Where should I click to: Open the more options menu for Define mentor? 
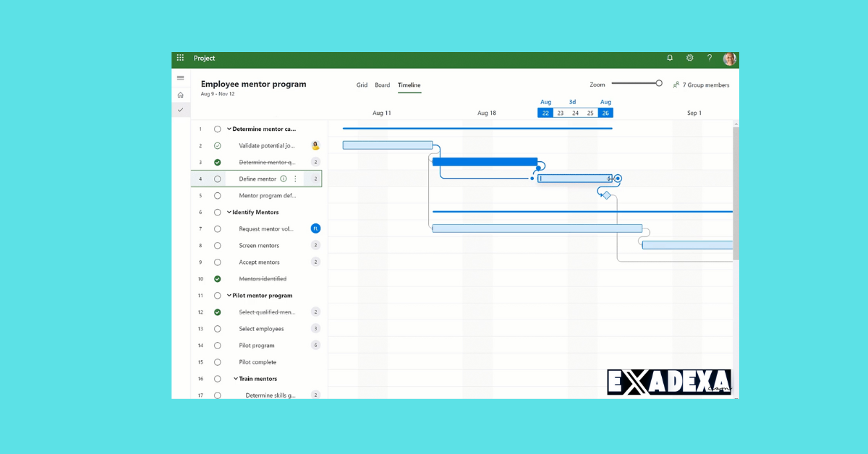click(296, 179)
